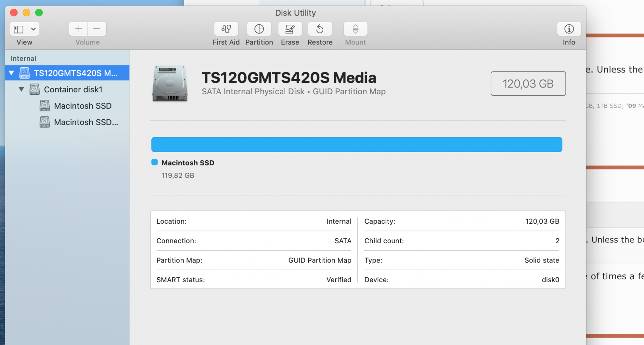Select TS120GMTS420S Media in sidebar
The image size is (644, 345).
67,73
